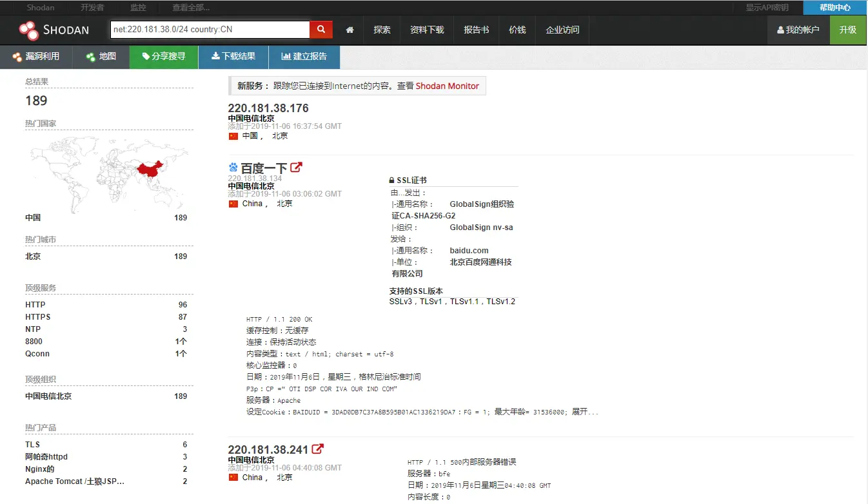Open the 地图 maps tab
The width and height of the screenshot is (868, 504).
[x=102, y=57]
